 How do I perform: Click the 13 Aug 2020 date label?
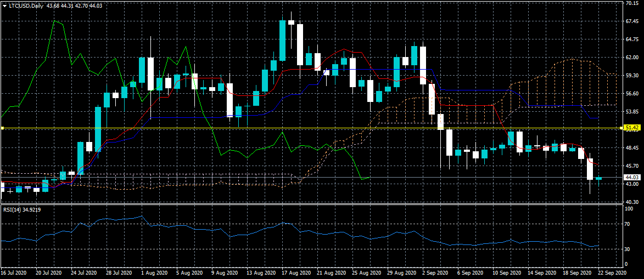[x=260, y=273]
